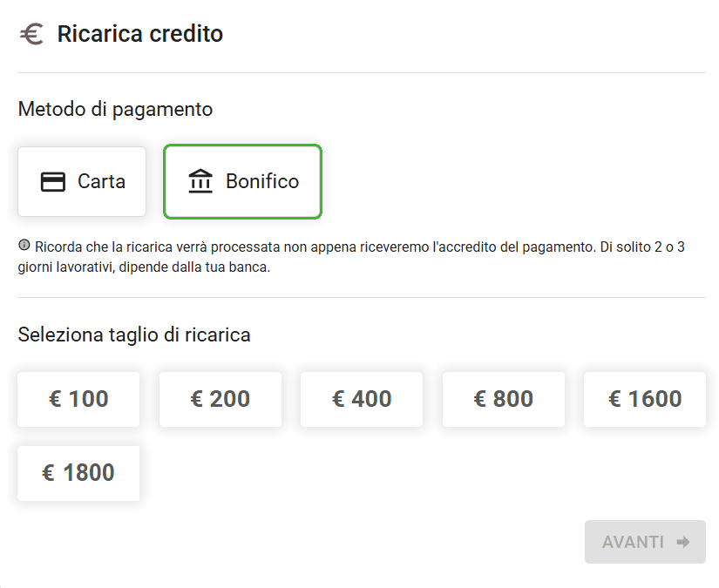The height and width of the screenshot is (588, 719).
Task: Choose the € 100 top-up amount
Action: 78,399
